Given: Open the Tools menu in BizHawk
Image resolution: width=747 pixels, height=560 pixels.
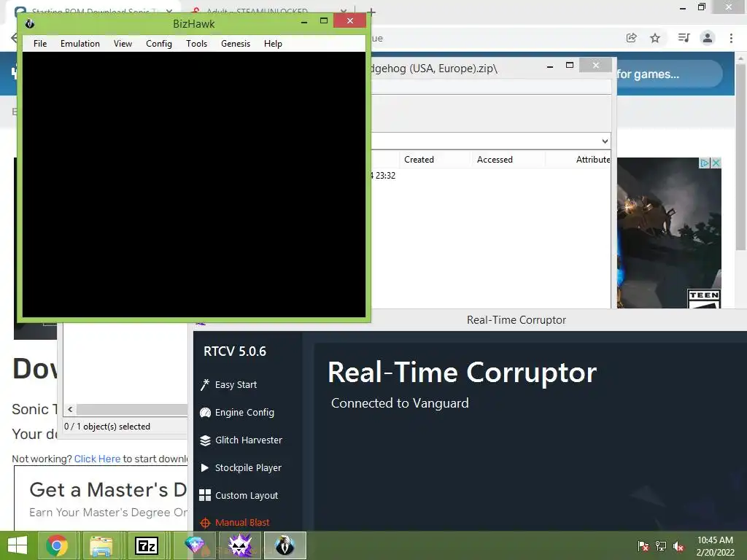Looking at the screenshot, I should pos(196,43).
